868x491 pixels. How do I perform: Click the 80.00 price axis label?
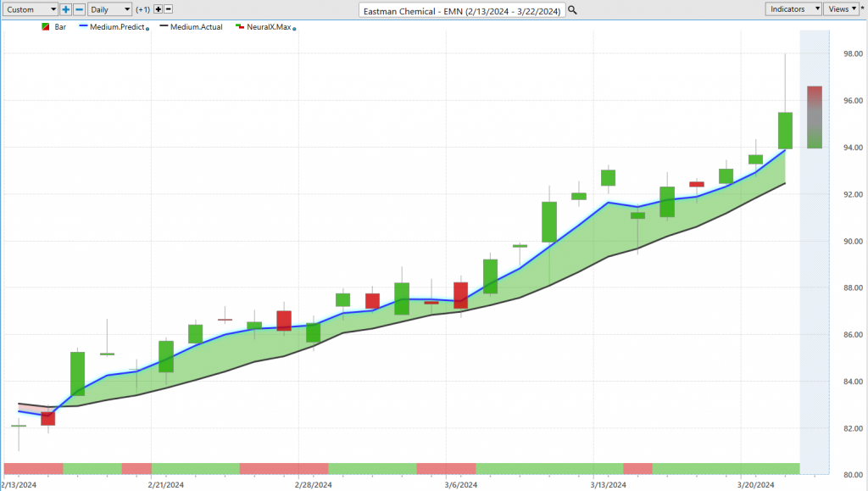pyautogui.click(x=853, y=475)
